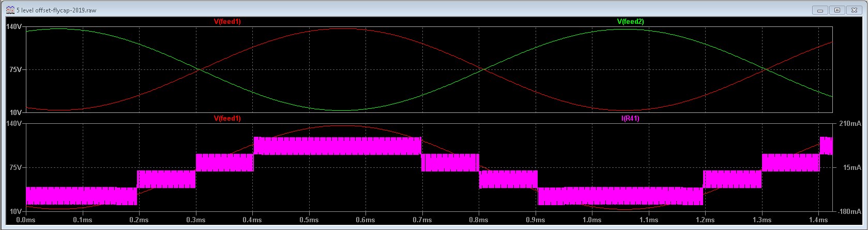Click the 0.1ms time axis label
868x230 pixels.
[x=82, y=220]
